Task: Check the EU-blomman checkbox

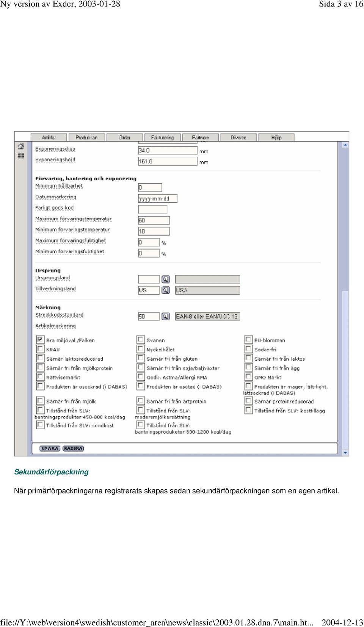Action: 248,339
